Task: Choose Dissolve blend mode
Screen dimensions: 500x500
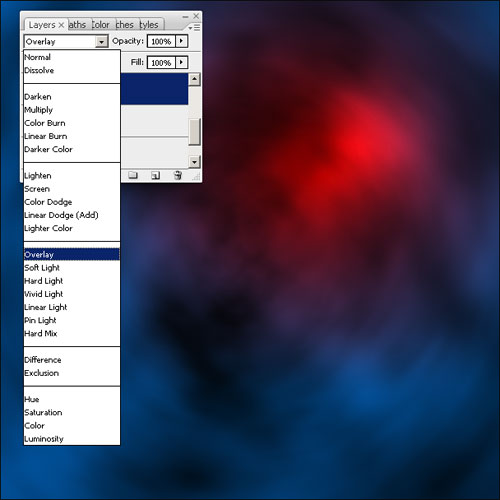Action: [x=72, y=70]
